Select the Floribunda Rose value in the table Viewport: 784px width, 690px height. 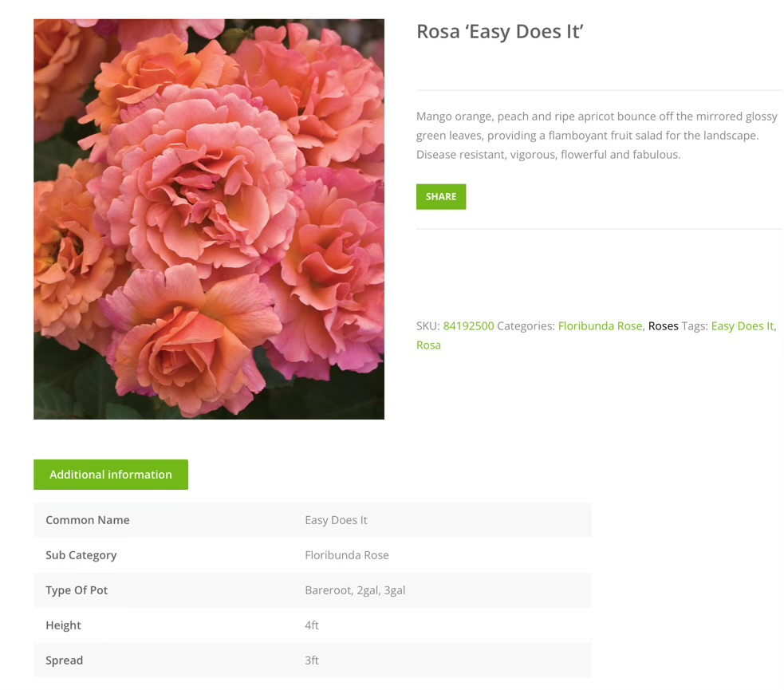coord(347,555)
